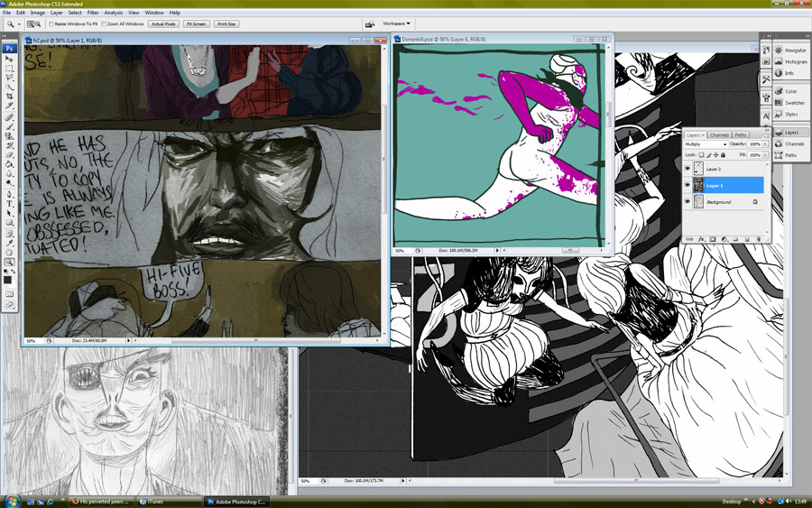Image resolution: width=812 pixels, height=508 pixels.
Task: Open Doriankill.psd status bar info arrow
Action: 497,250
